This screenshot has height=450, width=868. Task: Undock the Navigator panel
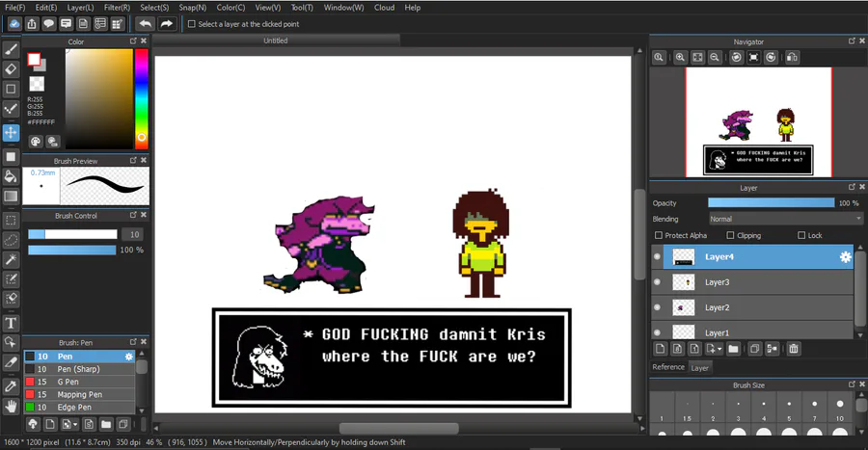[x=852, y=40]
